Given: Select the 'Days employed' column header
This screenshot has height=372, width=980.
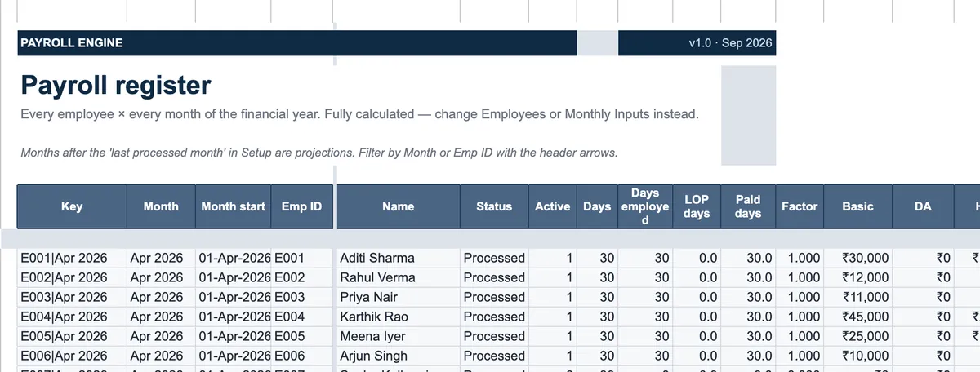Looking at the screenshot, I should [645, 206].
